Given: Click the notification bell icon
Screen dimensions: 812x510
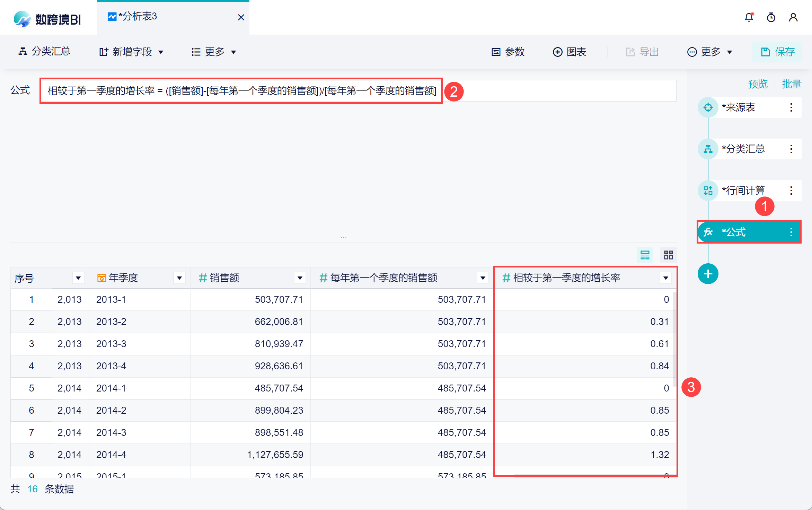Looking at the screenshot, I should point(749,17).
